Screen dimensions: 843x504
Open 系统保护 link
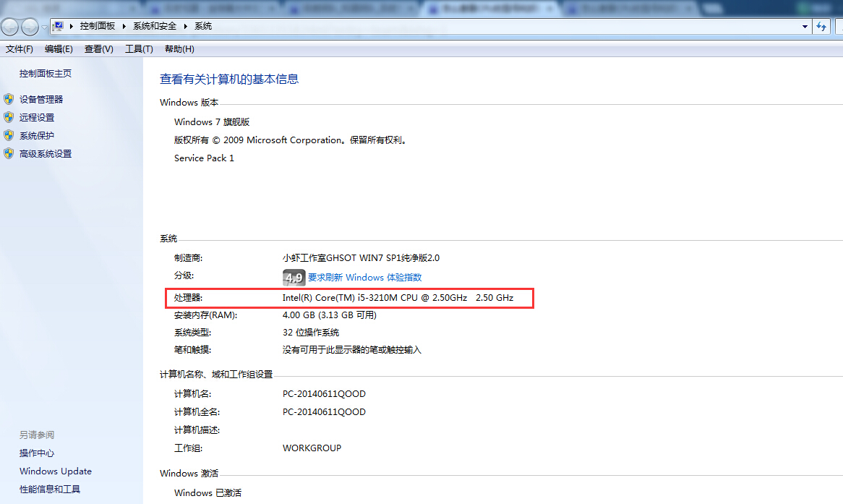[x=37, y=135]
